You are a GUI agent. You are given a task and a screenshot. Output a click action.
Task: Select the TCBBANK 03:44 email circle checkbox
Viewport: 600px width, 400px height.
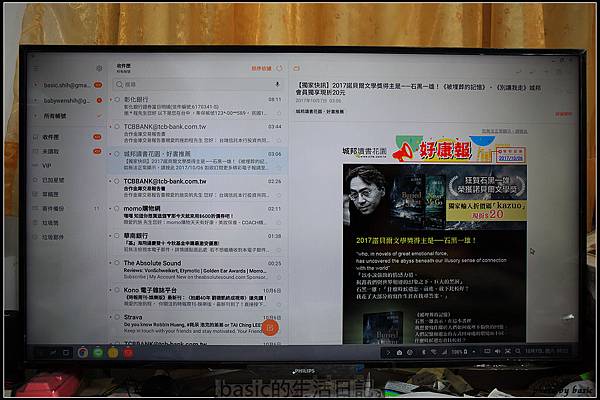coord(117,127)
